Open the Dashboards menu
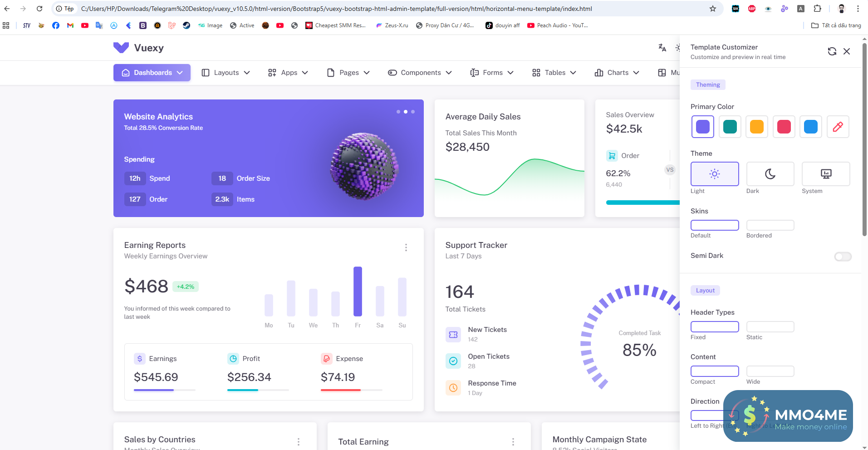The width and height of the screenshot is (868, 450). click(x=152, y=73)
